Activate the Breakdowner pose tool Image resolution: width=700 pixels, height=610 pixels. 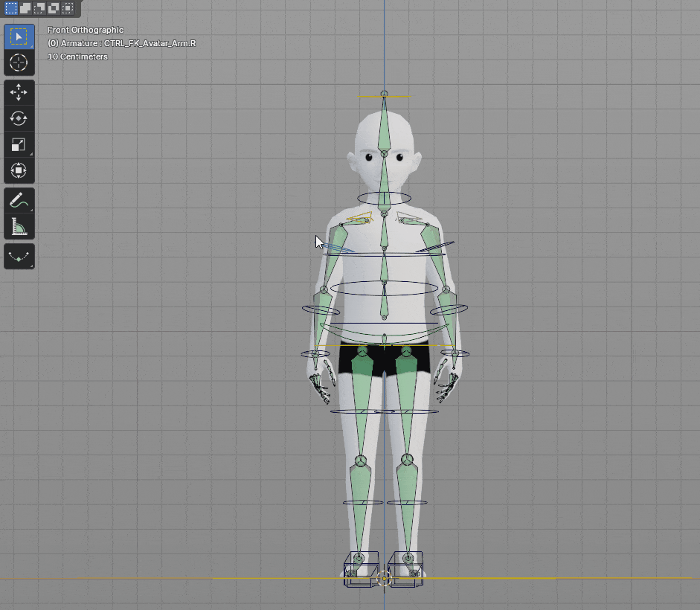19,257
